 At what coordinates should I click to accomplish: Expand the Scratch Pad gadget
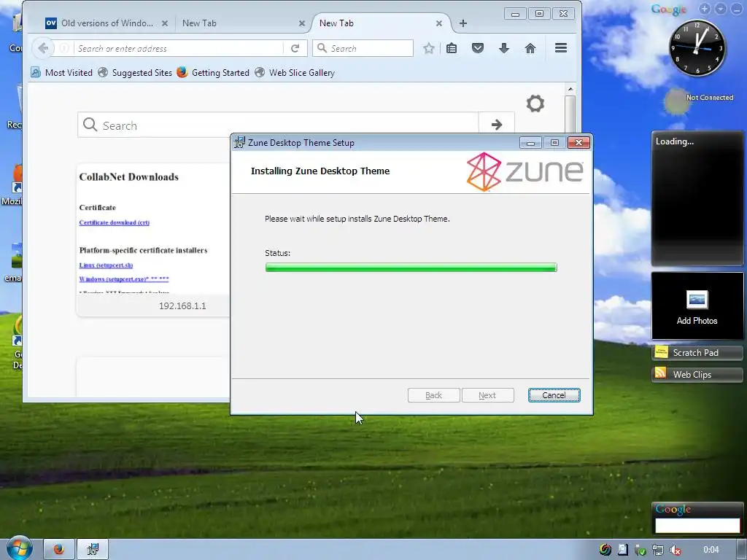pyautogui.click(x=697, y=352)
